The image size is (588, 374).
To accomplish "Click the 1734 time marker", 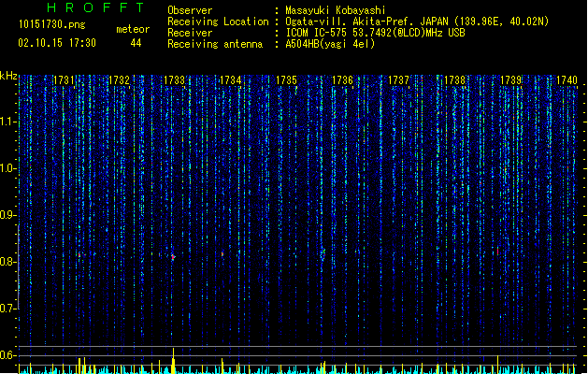I will pyautogui.click(x=230, y=80).
